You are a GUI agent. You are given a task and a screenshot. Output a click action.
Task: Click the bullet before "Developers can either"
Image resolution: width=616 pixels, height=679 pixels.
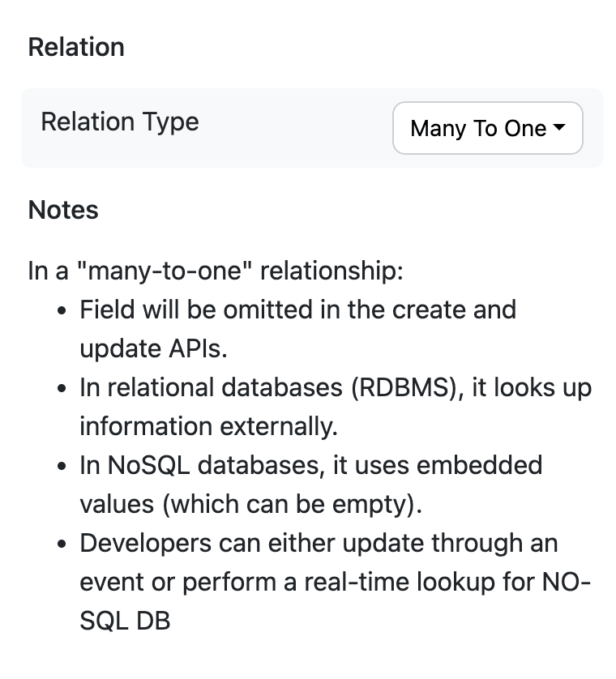(x=62, y=544)
